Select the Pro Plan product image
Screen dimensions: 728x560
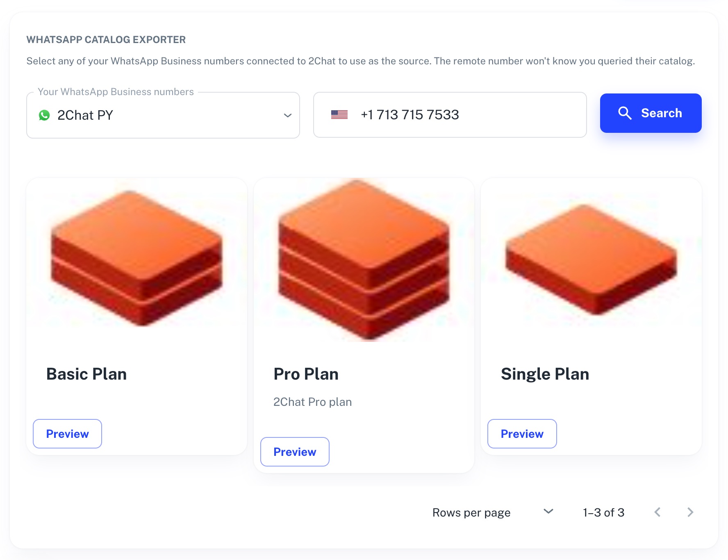click(x=364, y=260)
